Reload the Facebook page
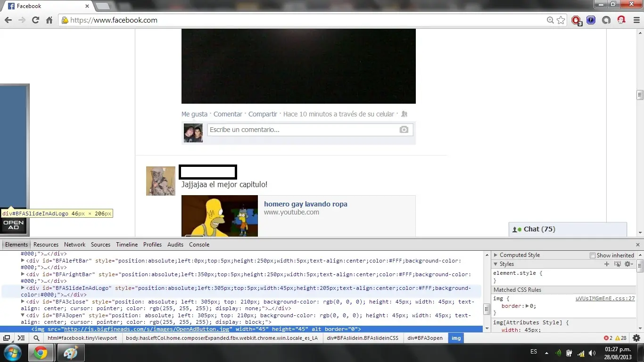This screenshot has height=362, width=644. coord(35,20)
